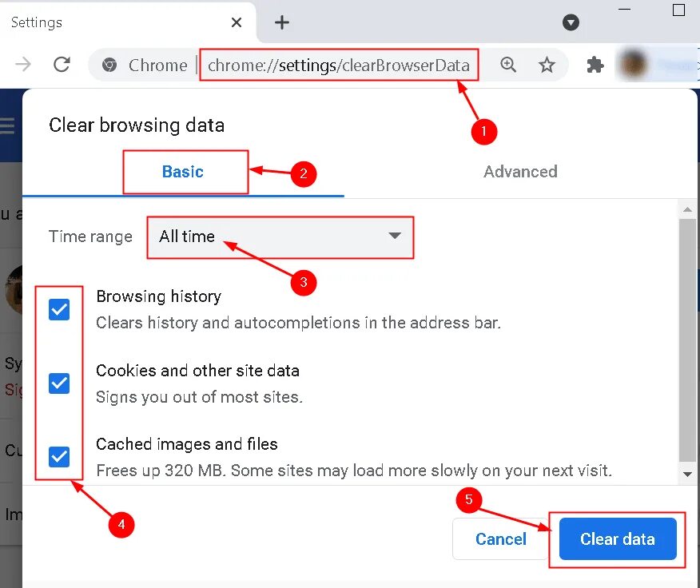Bookmark this page with the star icon
The image size is (700, 588).
(547, 66)
